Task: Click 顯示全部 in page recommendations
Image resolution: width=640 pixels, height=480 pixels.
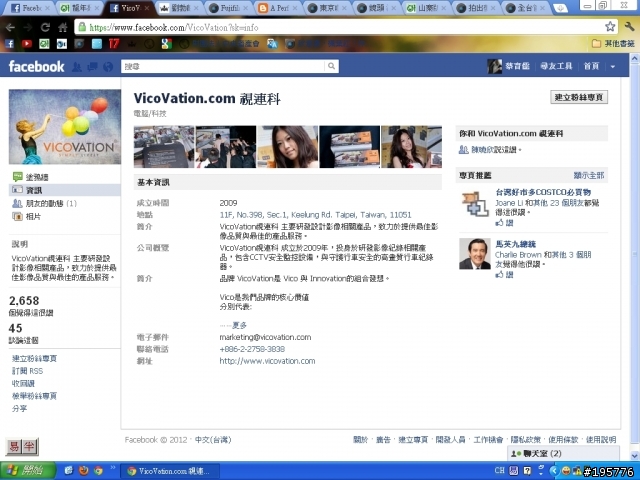Action: (588, 176)
